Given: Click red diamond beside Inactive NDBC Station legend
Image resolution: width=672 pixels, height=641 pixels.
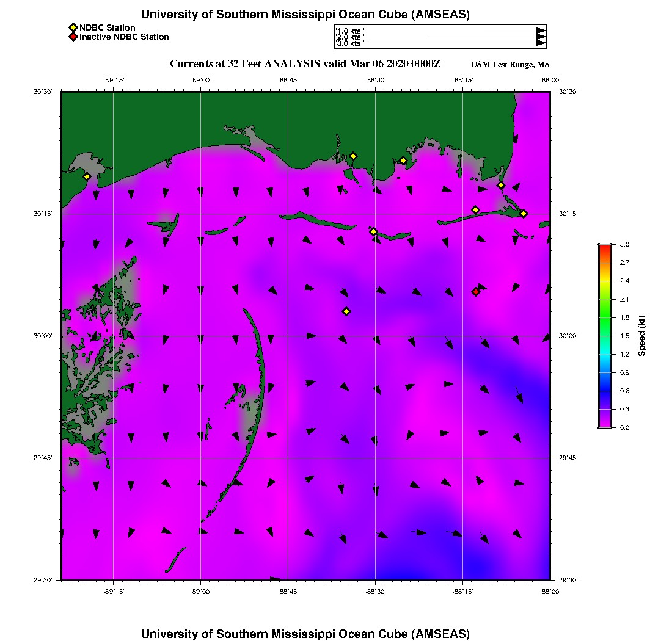Looking at the screenshot, I should click(x=73, y=37).
